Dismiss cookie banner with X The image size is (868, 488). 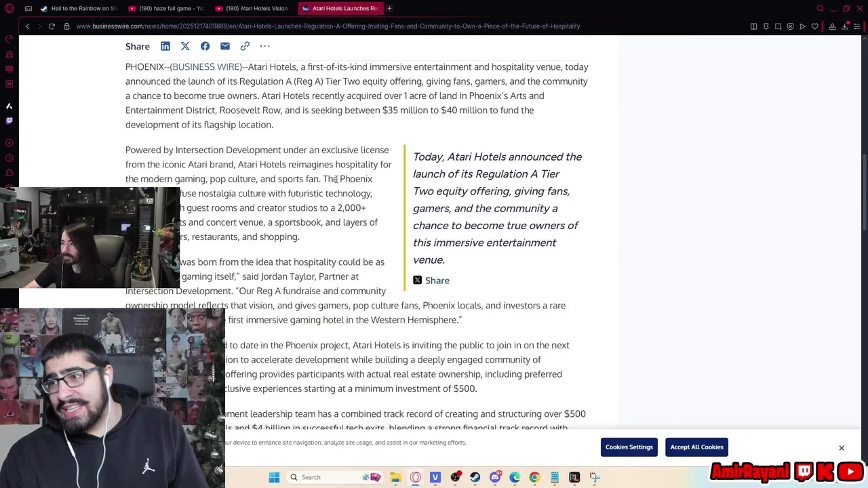[842, 448]
